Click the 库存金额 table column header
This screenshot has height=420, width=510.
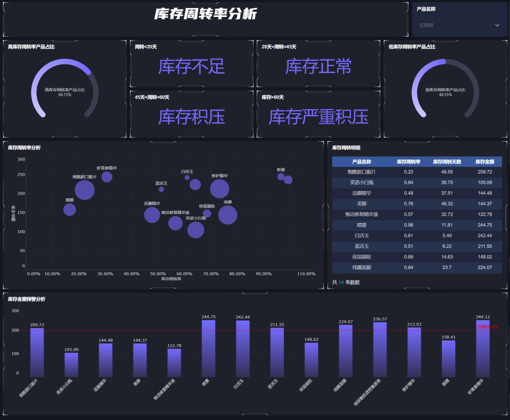pos(484,162)
